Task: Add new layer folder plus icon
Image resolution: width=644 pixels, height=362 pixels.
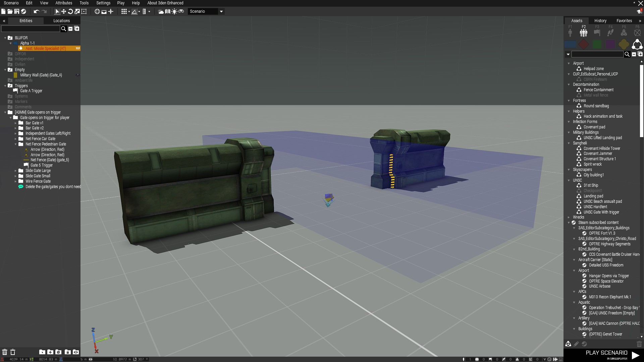Action: tap(50, 352)
